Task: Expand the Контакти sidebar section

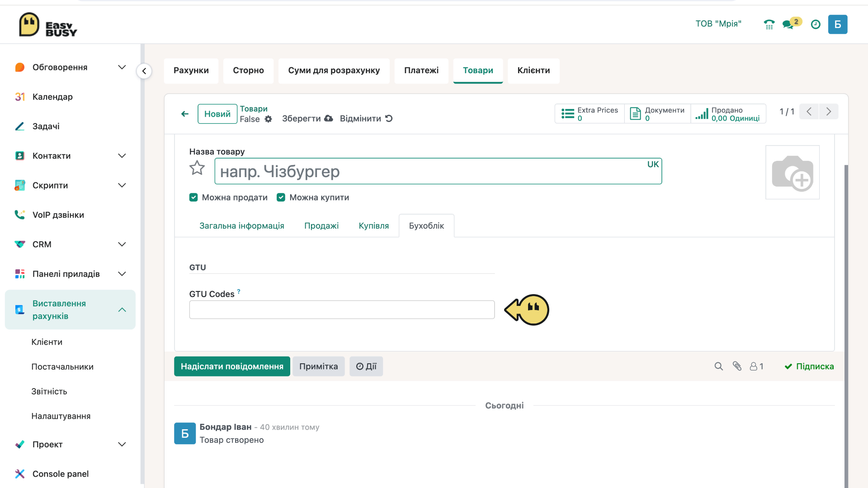Action: 122,156
